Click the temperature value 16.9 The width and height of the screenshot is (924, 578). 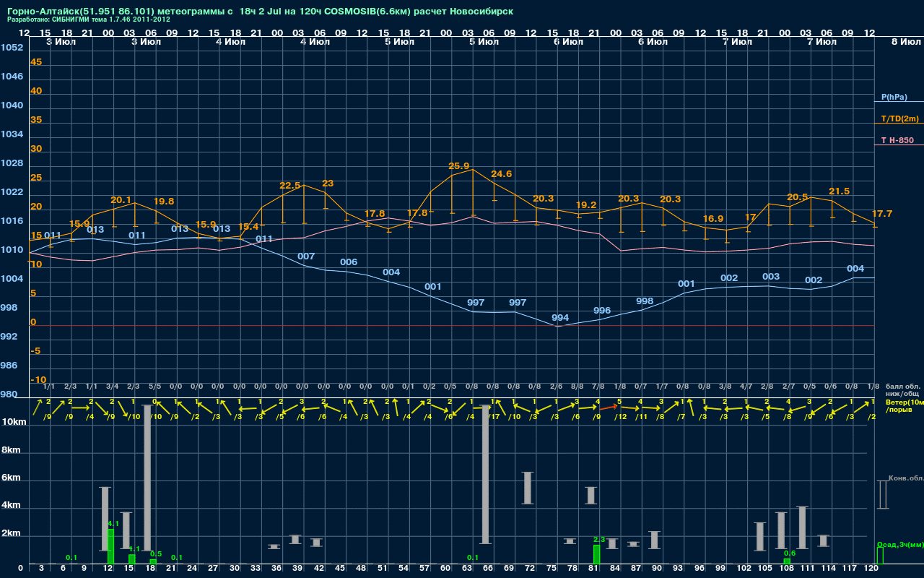click(x=712, y=219)
